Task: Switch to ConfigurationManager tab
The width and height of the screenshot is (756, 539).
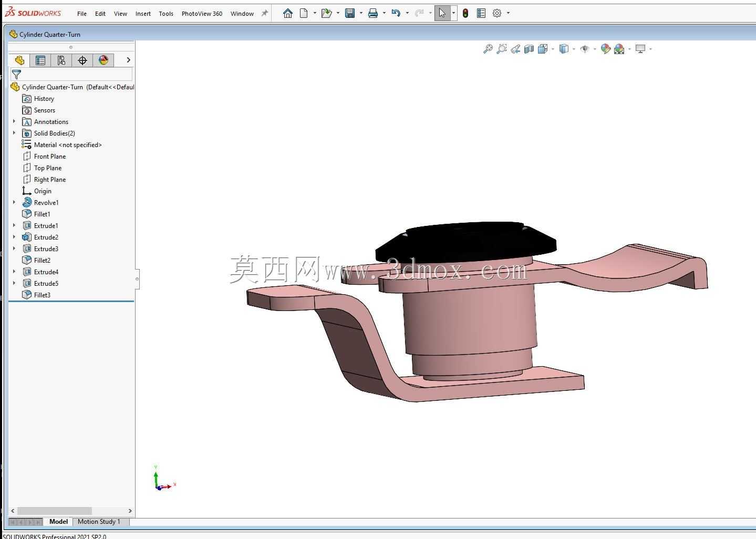Action: point(61,60)
